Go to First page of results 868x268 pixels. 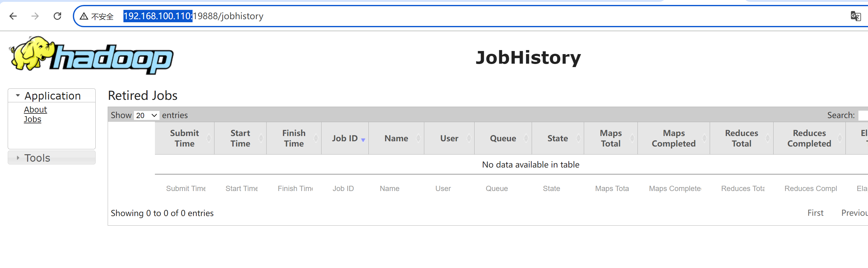(x=816, y=213)
